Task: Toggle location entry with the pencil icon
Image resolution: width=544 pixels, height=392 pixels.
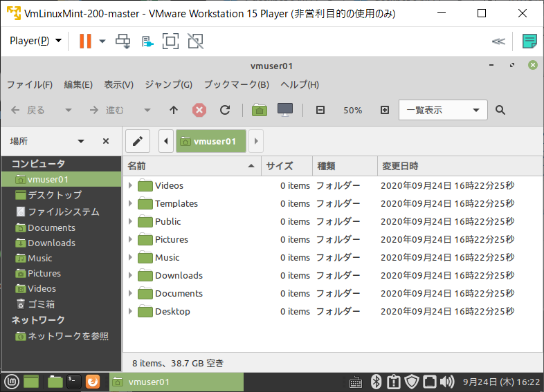Action: tap(138, 141)
